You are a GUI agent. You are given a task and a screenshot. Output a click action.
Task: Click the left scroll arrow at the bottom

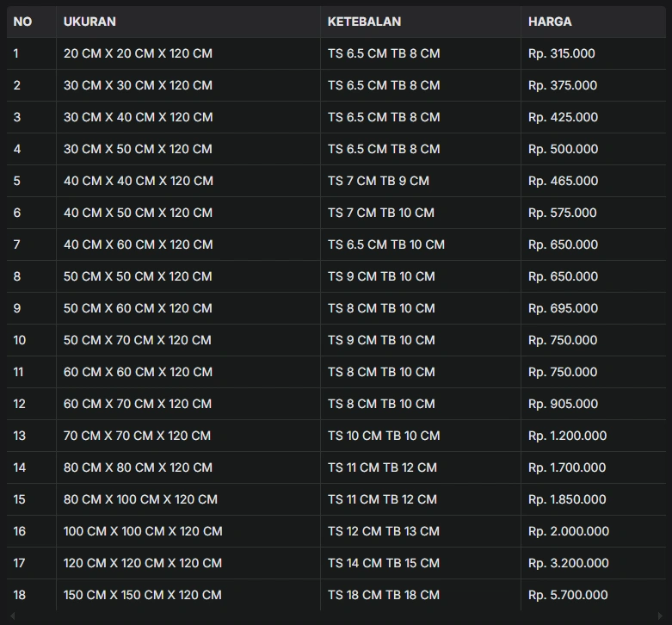[12, 616]
